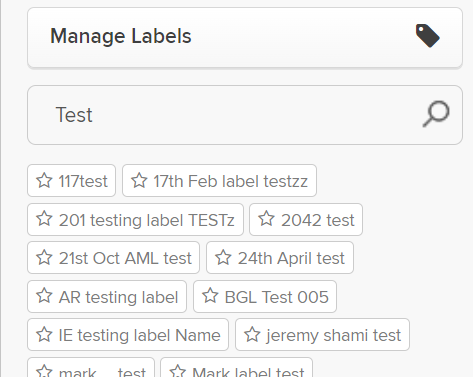Click the Test search input field

[x=245, y=115]
